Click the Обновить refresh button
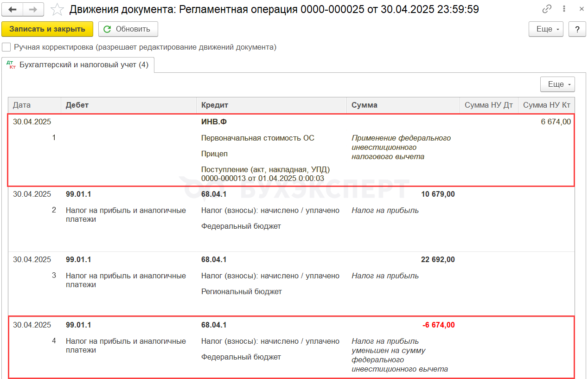This screenshot has height=379, width=588. point(128,29)
